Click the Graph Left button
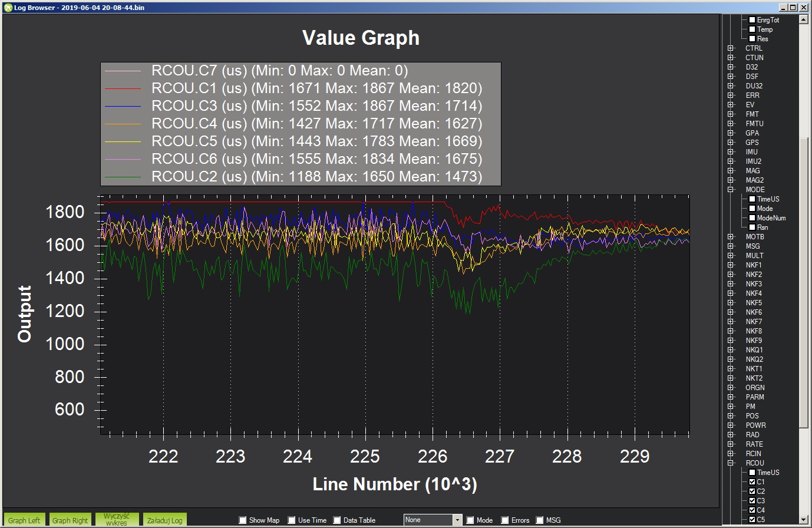The width and height of the screenshot is (812, 528). tap(24, 520)
